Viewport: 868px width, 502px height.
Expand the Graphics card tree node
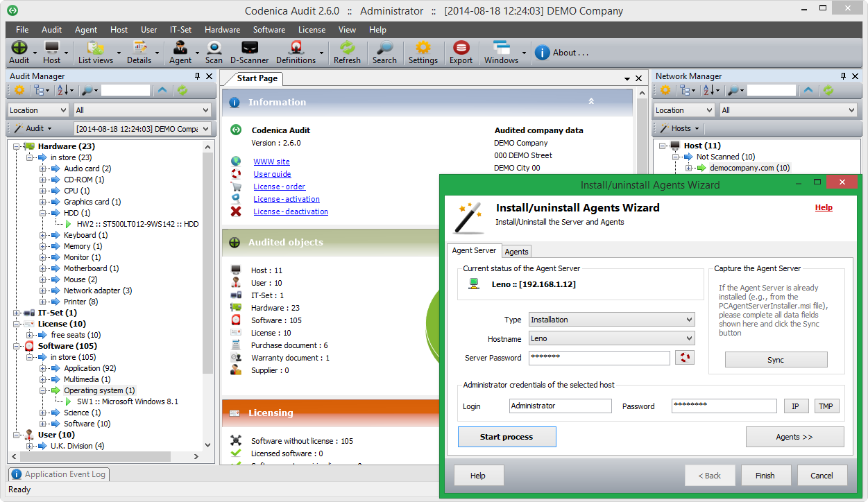(43, 202)
